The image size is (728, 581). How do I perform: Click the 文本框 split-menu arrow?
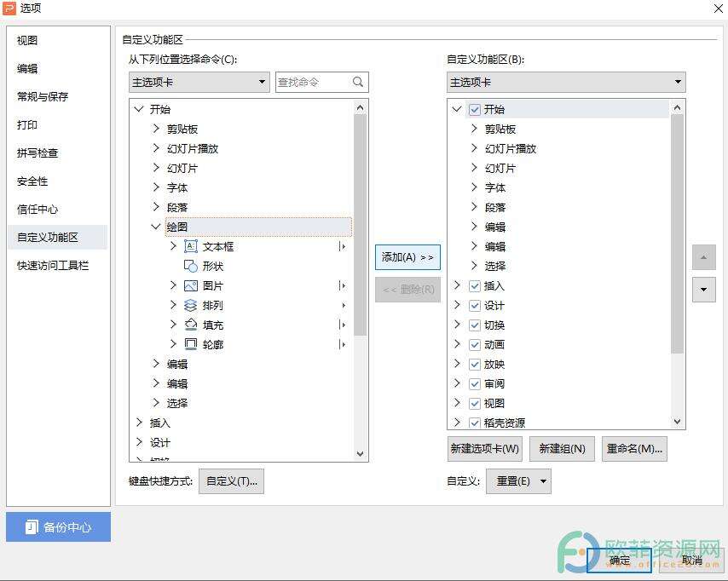[343, 246]
